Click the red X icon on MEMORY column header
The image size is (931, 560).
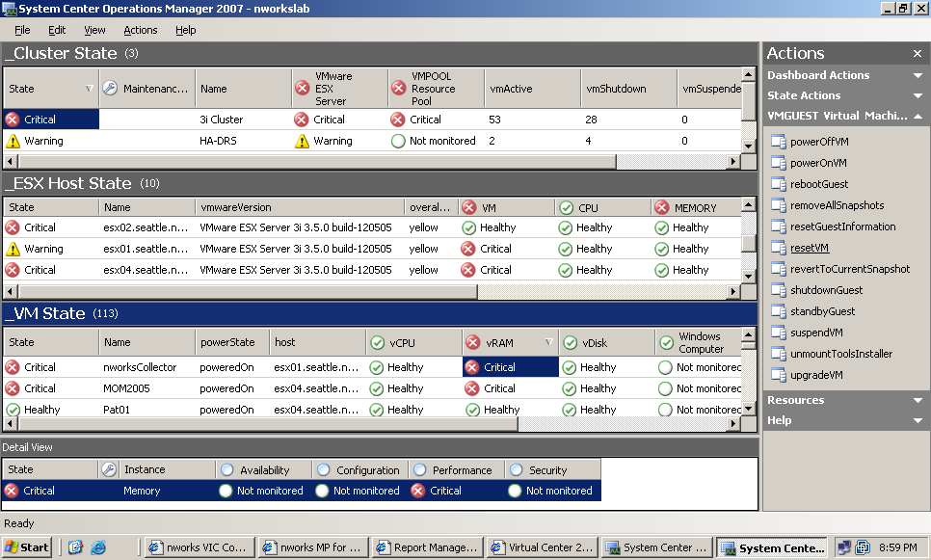click(x=662, y=208)
